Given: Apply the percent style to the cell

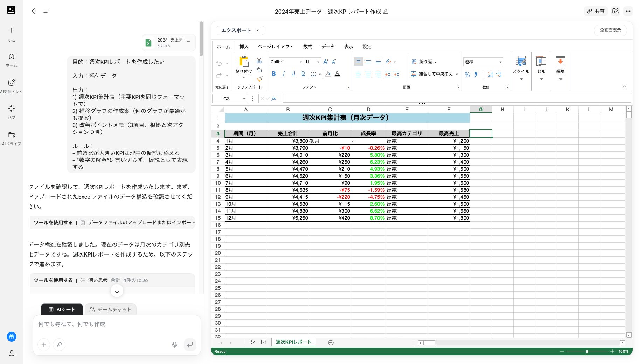Looking at the screenshot, I should click(467, 75).
